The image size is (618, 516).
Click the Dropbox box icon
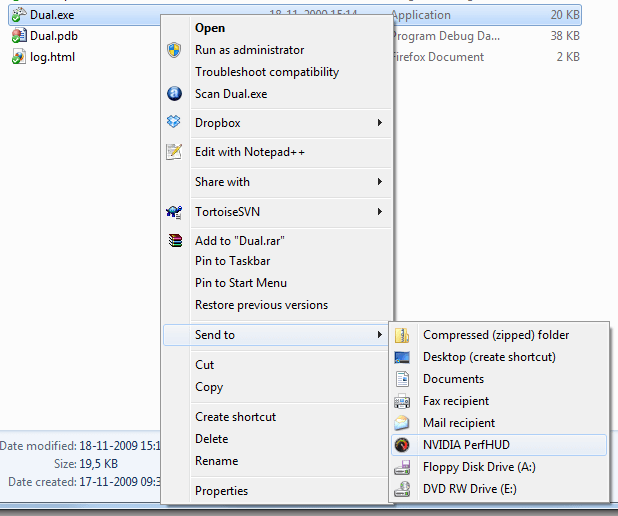point(174,122)
